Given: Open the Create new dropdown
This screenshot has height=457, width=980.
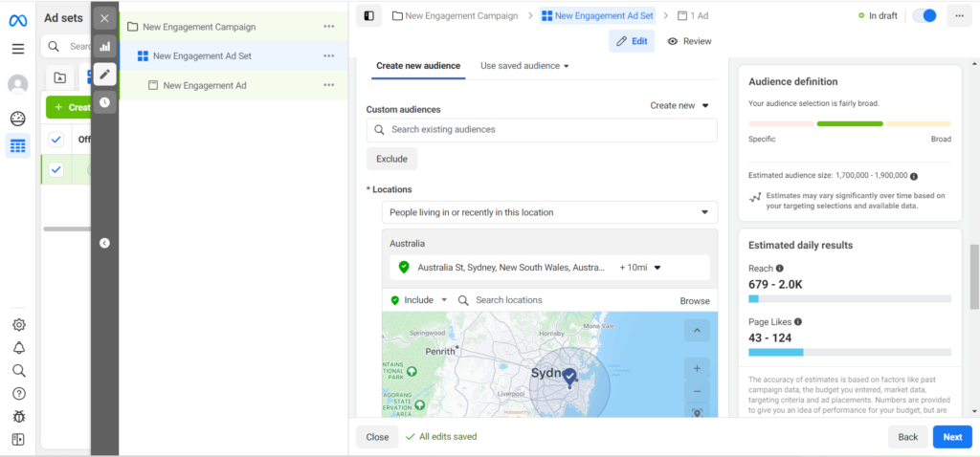Looking at the screenshot, I should click(x=679, y=105).
